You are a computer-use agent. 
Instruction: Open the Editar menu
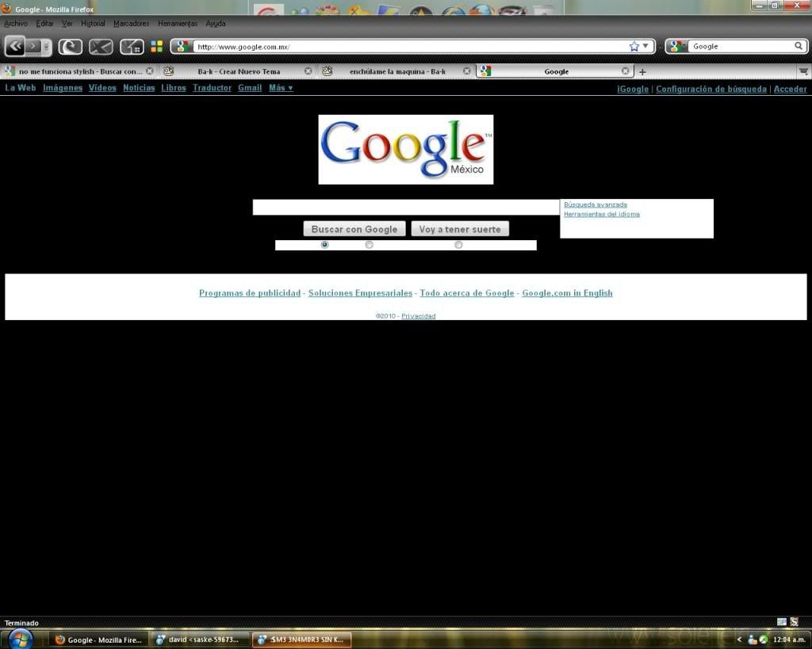pyautogui.click(x=44, y=23)
